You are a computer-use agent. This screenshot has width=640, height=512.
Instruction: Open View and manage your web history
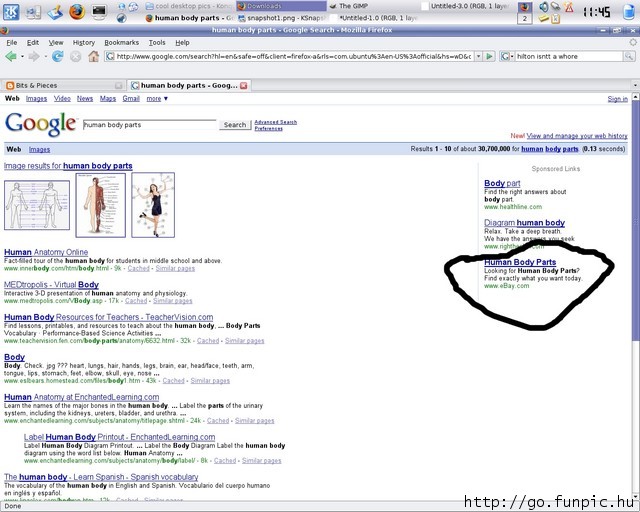pos(577,136)
